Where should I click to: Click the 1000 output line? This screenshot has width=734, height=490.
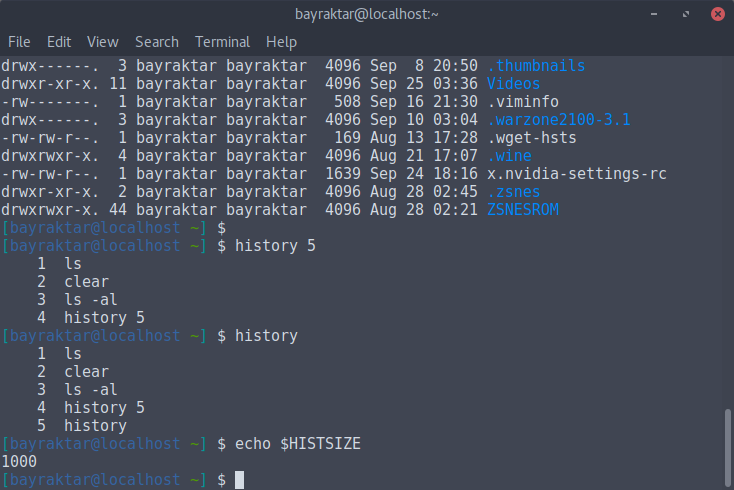tap(19, 462)
